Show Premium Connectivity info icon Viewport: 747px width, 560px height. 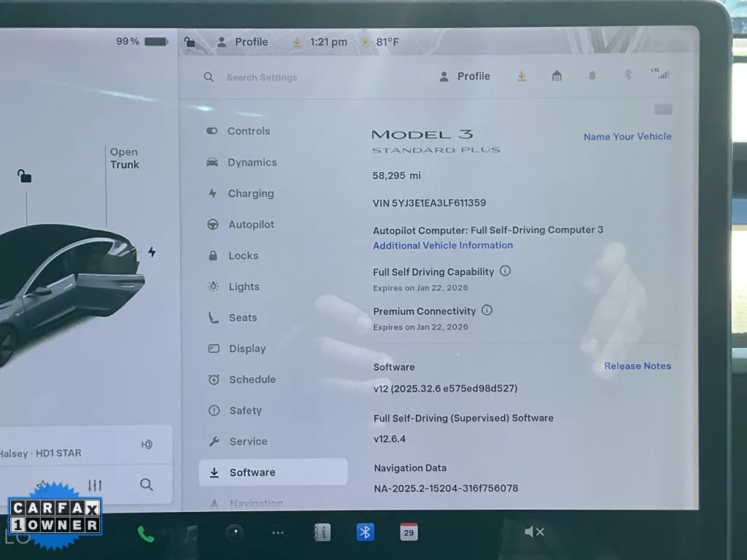click(487, 311)
